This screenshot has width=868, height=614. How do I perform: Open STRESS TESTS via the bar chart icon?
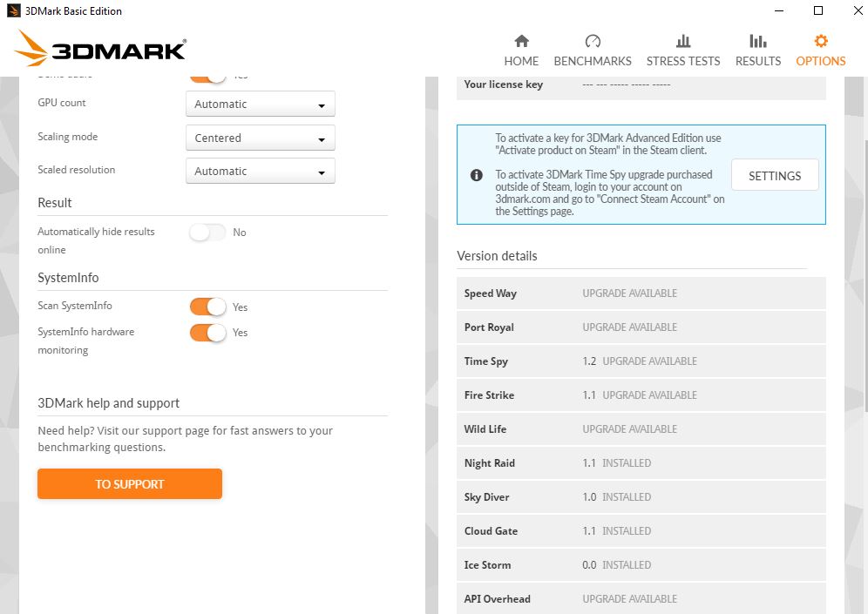tap(683, 41)
